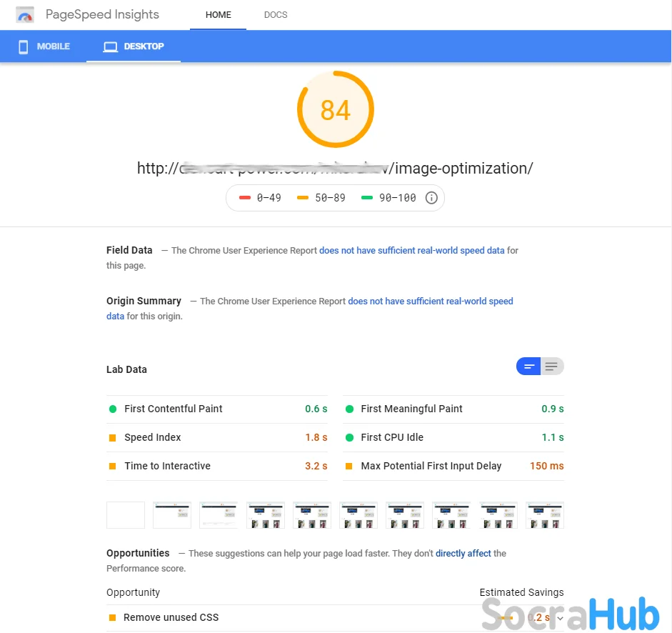This screenshot has height=633, width=672.
Task: Open the 'directly affect' link
Action: [x=463, y=554]
